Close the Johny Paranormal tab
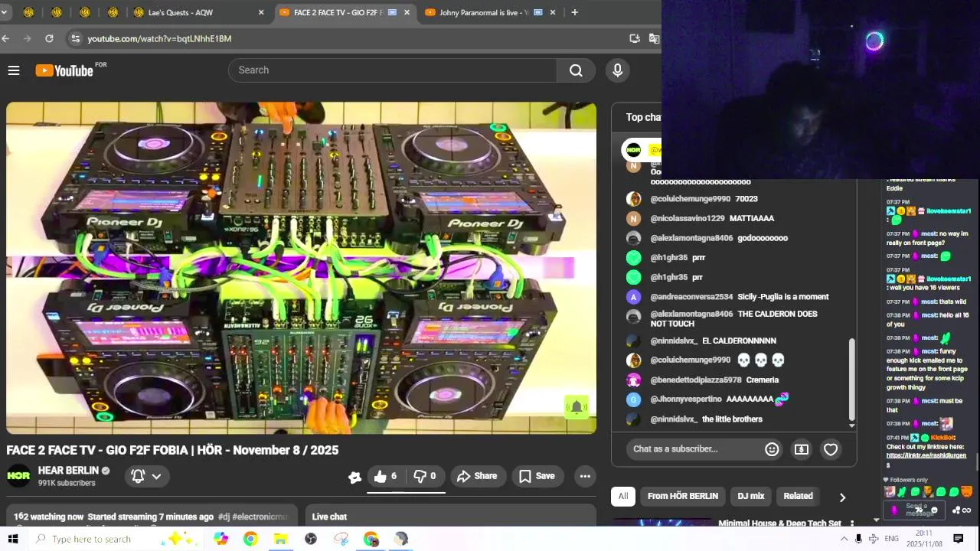This screenshot has width=980, height=551. click(x=552, y=12)
